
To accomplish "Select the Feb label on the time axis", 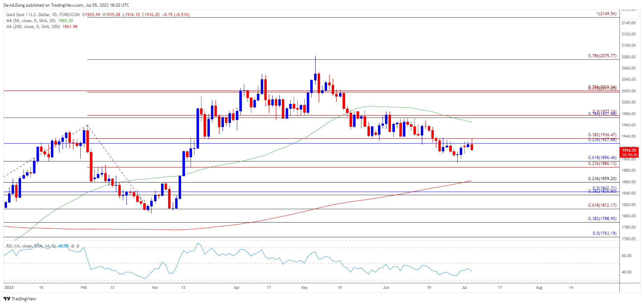I will click(84, 287).
